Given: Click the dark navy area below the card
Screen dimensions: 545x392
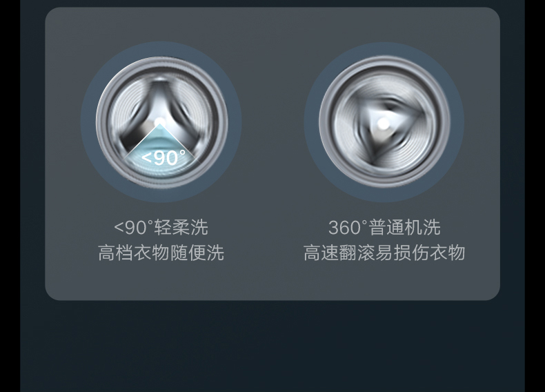Looking at the screenshot, I should pos(272,346).
